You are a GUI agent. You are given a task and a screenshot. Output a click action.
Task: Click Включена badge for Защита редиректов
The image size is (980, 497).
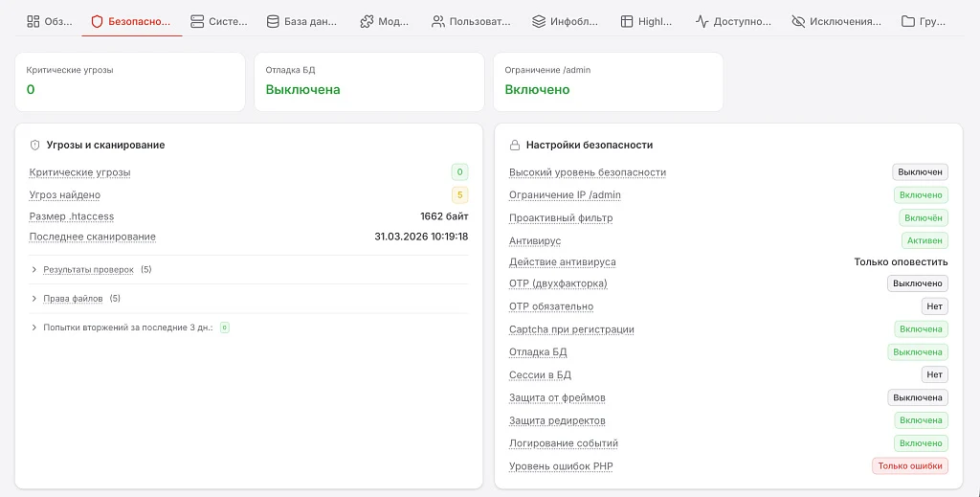[922, 420]
